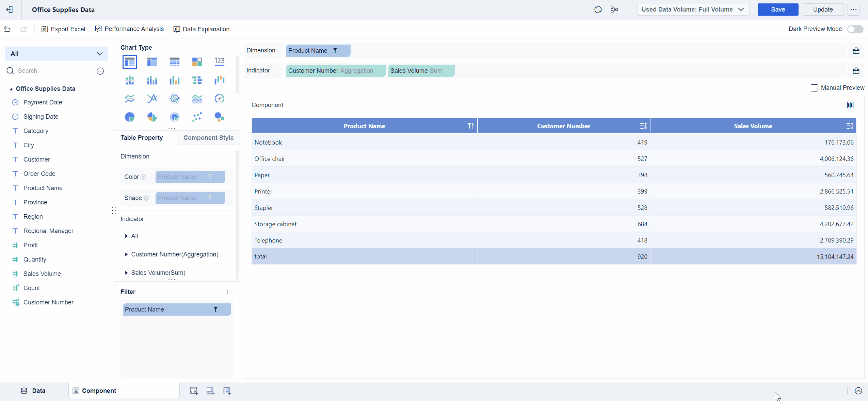The height and width of the screenshot is (401, 868).
Task: Select the pie chart type icon
Action: point(130,117)
